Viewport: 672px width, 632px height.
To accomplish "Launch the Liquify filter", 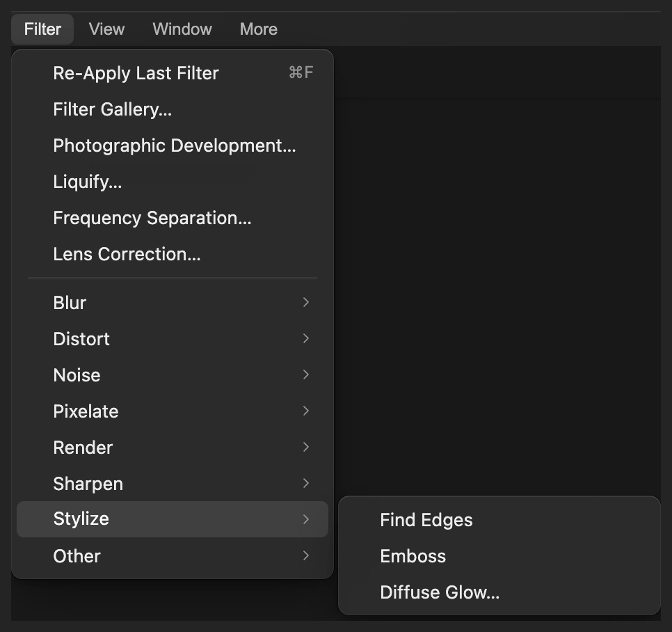I will 173,182.
